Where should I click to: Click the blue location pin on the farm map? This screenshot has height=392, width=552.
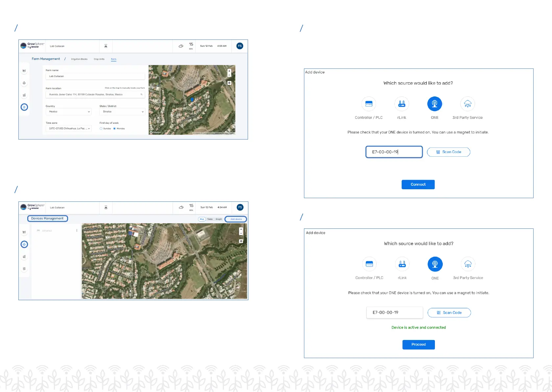(192, 99)
